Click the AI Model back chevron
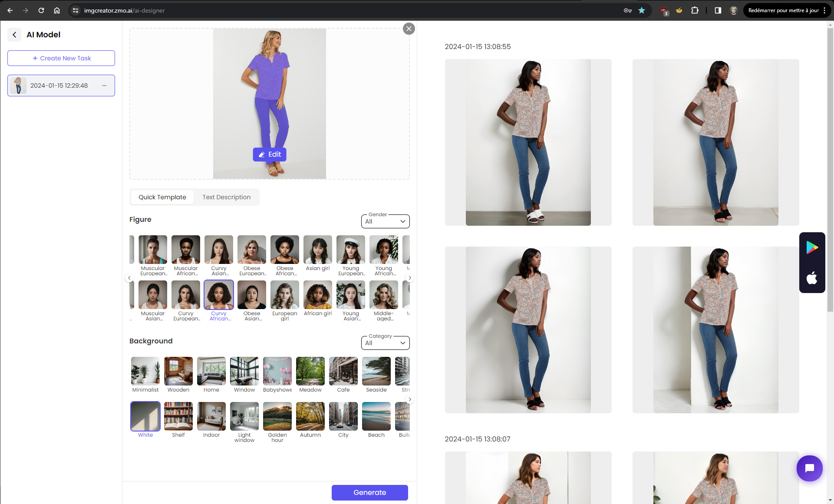This screenshot has height=504, width=834. [x=14, y=35]
